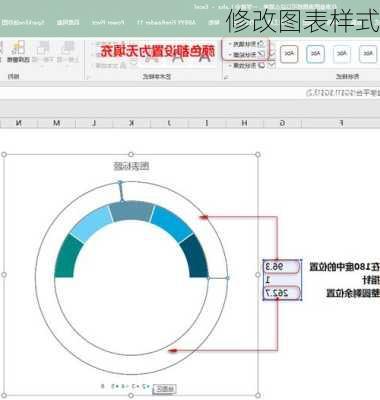Viewport: 380px width, 400px height.
Task: Select the steel blue top doughnut segment
Action: 132,211
